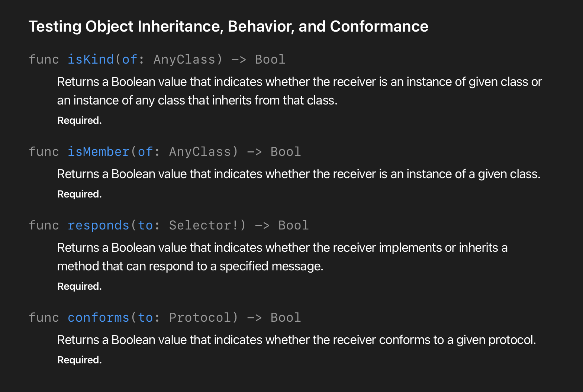This screenshot has height=392, width=583.
Task: Click the Bool return type of conforms
Action: point(286,318)
